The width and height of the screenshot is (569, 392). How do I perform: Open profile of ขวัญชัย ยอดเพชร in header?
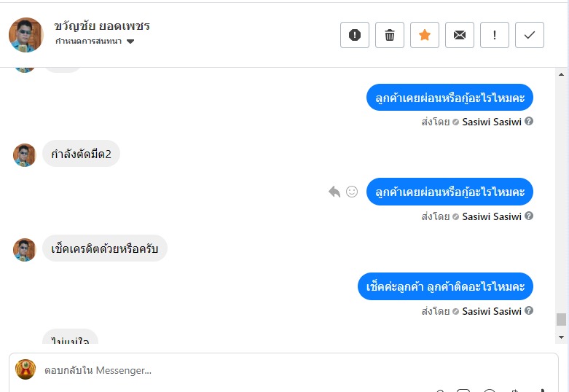[102, 26]
